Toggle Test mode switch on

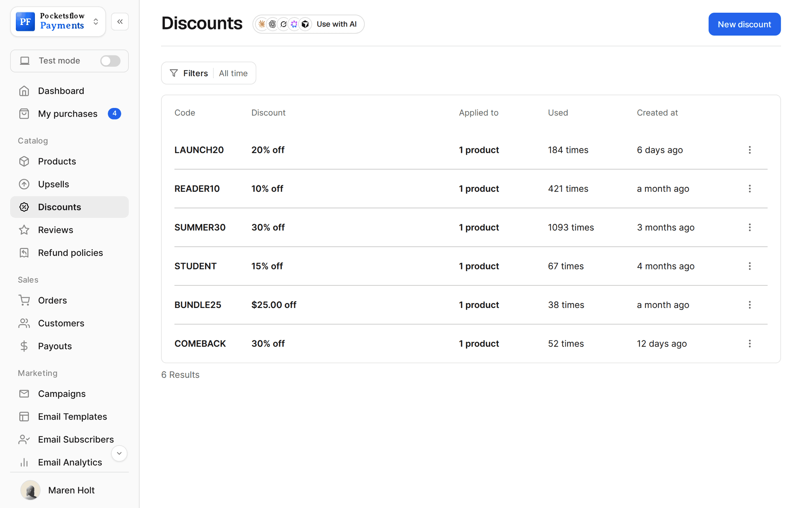110,61
